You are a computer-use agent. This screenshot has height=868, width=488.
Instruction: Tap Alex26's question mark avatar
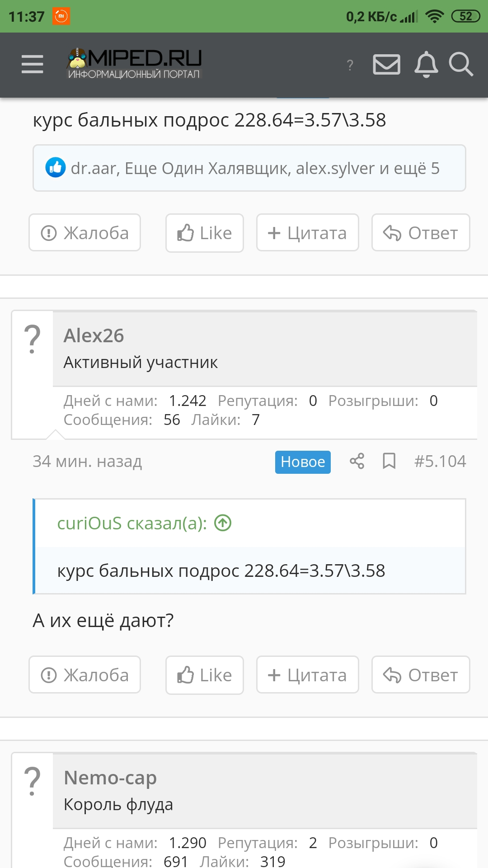coord(32,339)
